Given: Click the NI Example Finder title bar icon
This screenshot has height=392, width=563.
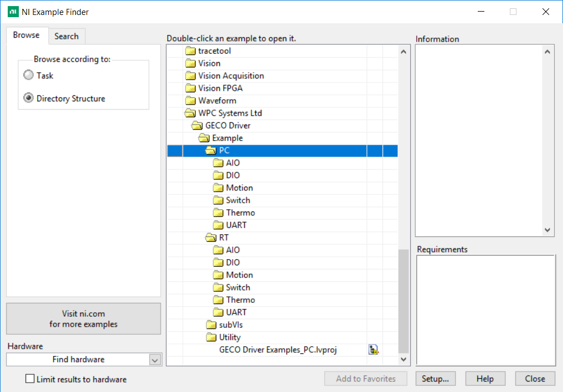Looking at the screenshot, I should 13,12.
